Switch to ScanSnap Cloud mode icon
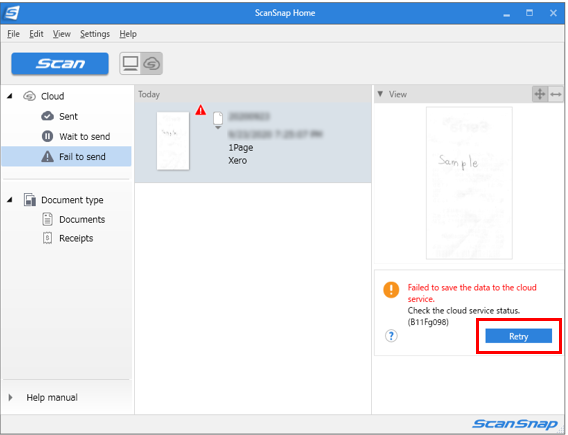This screenshot has height=435, width=568. [151, 64]
